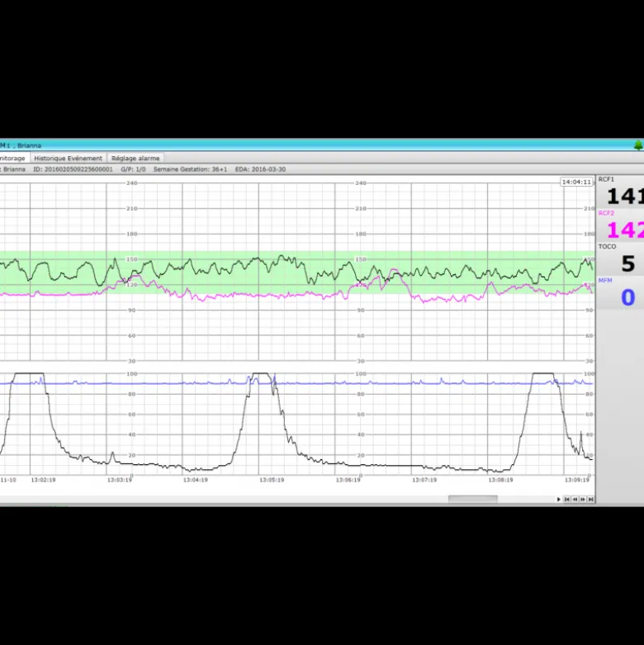Click the 13:08:19 time axis label
The width and height of the screenshot is (644, 645).
pos(500,480)
